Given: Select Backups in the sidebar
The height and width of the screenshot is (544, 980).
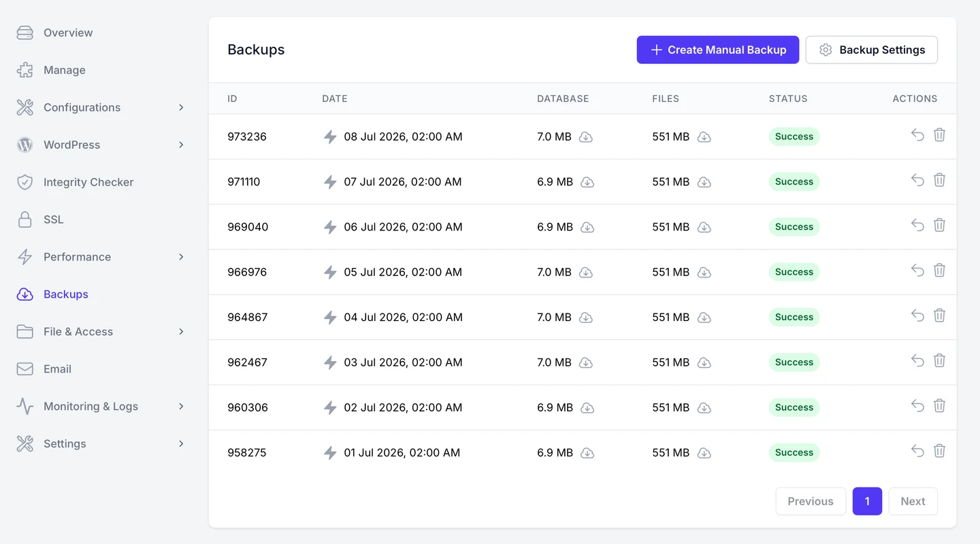Looking at the screenshot, I should (66, 294).
